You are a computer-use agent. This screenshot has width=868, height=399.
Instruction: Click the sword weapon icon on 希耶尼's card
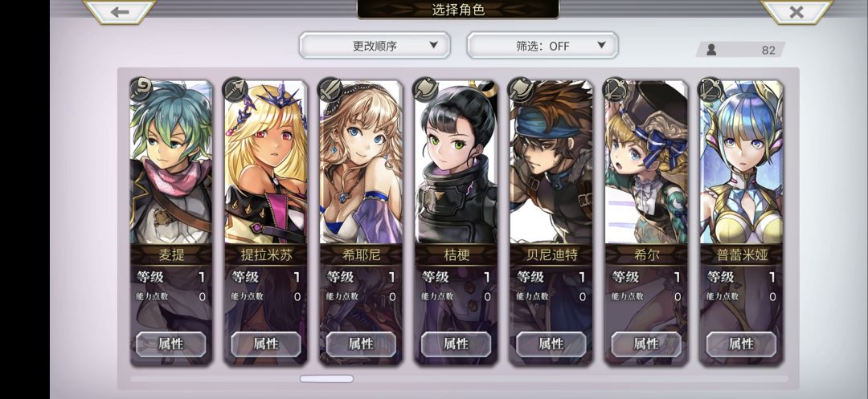330,88
